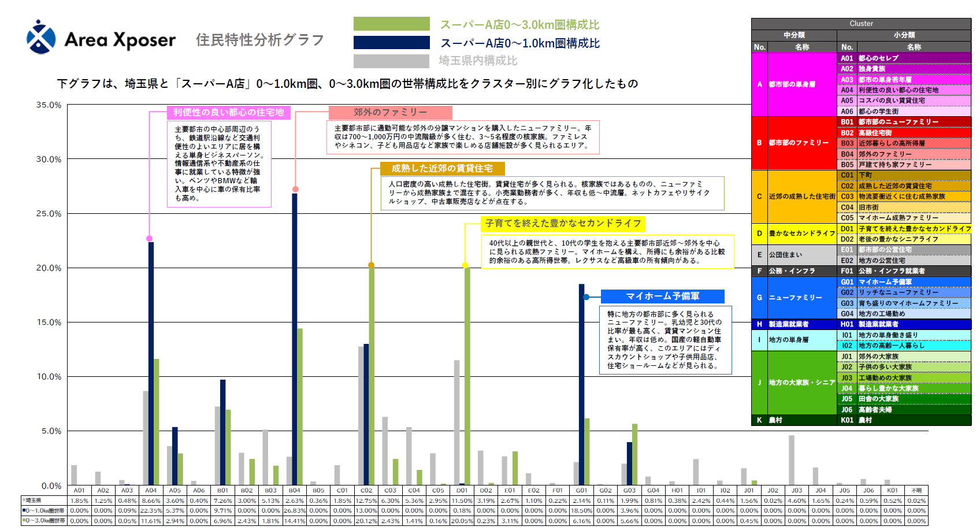
Task: Select the 郊外のファミリー callout label
Action: click(x=390, y=112)
